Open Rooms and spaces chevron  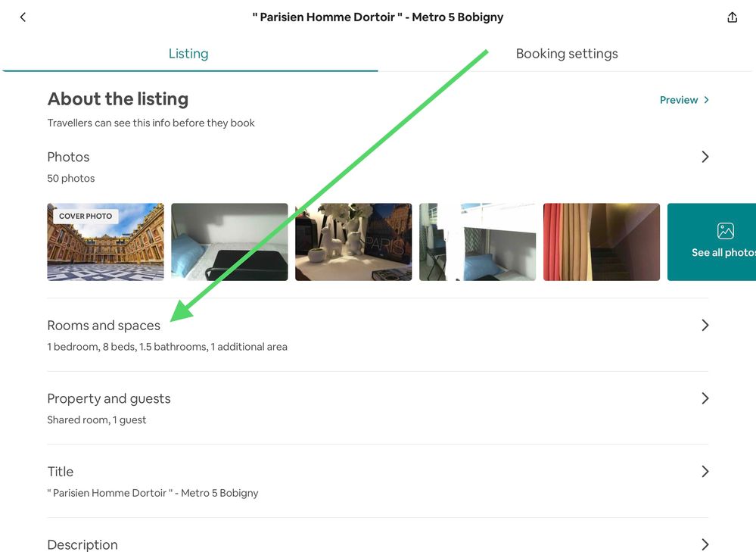[705, 325]
